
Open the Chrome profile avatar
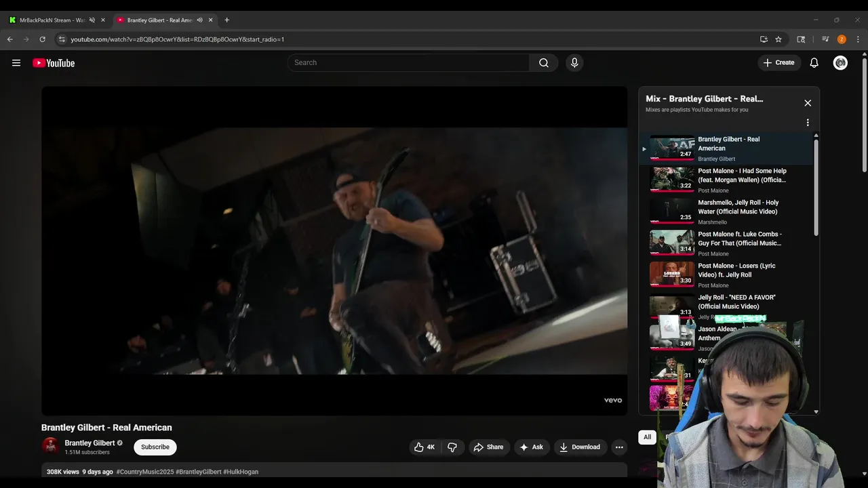click(842, 39)
